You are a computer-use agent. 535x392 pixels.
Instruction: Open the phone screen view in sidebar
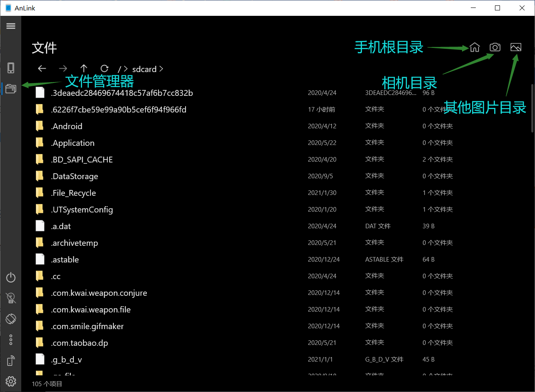[11, 68]
